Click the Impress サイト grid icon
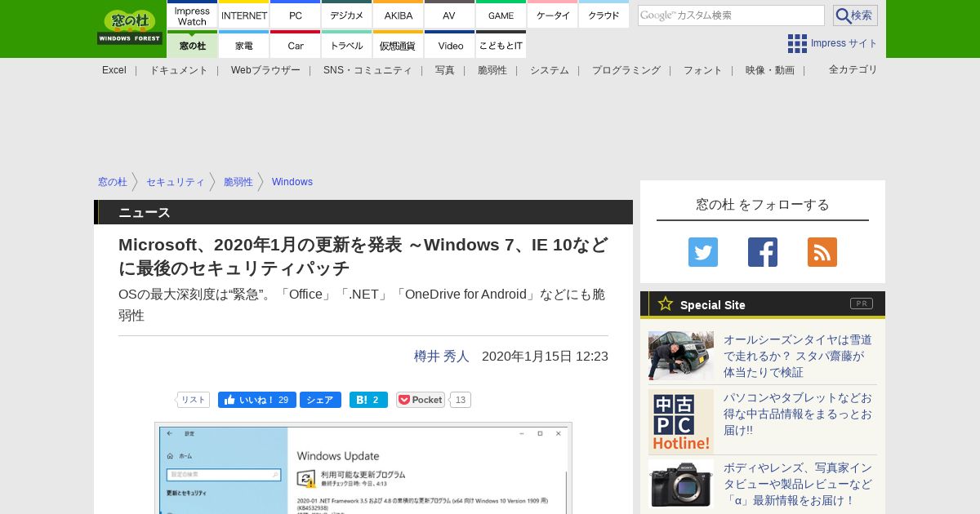 (x=797, y=43)
